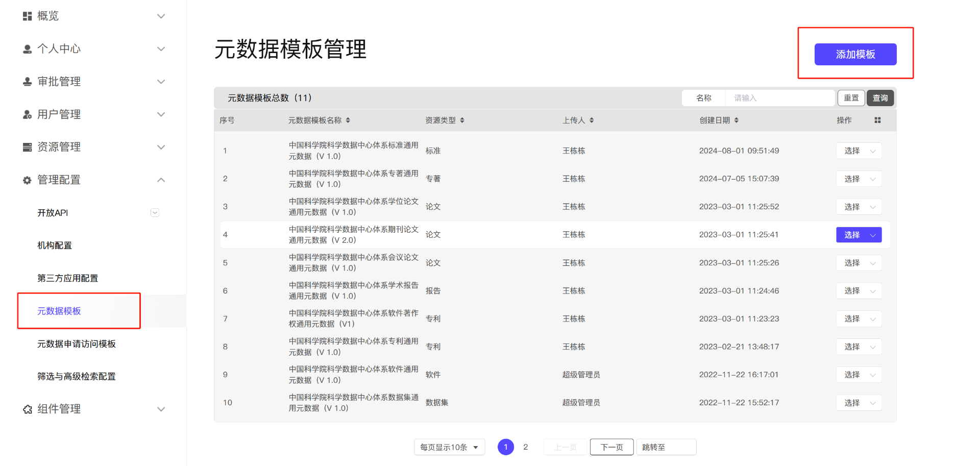Image resolution: width=980 pixels, height=466 pixels.
Task: Open 机构配置 menu item
Action: pyautogui.click(x=55, y=246)
